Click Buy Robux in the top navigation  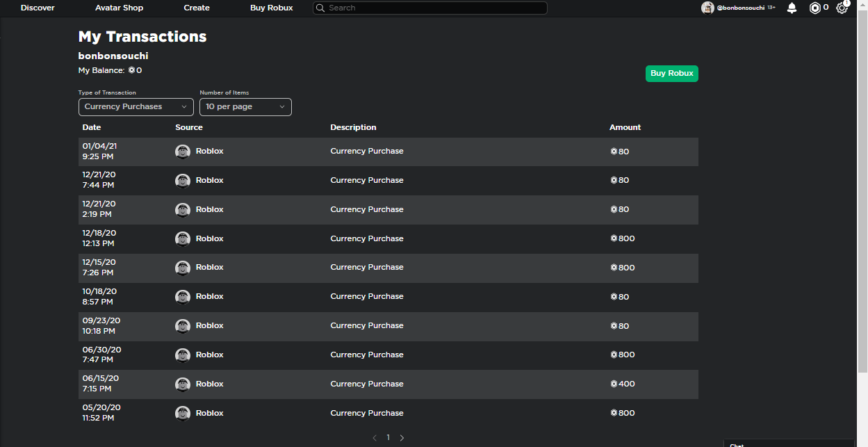click(271, 8)
